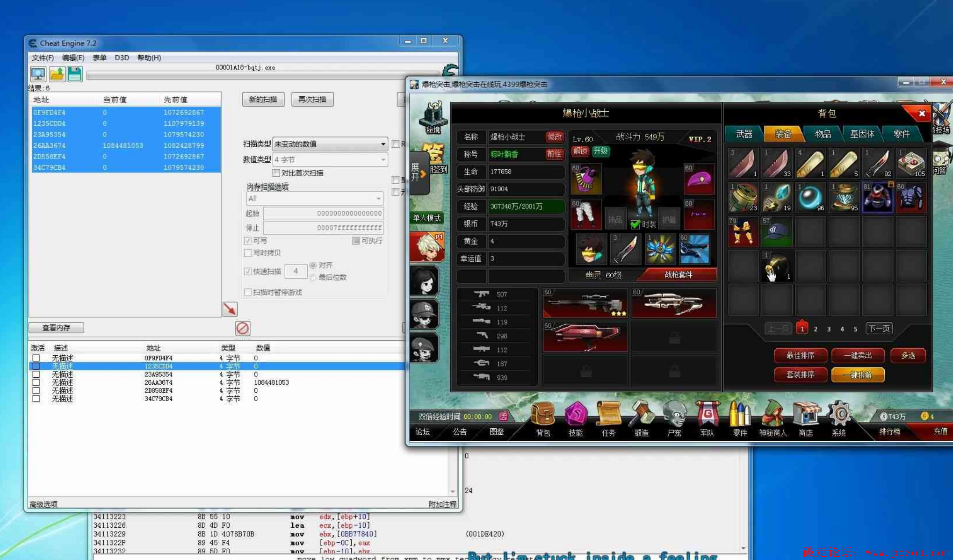Click the open file folder icon
Viewport: 953px width, 560px height.
57,74
